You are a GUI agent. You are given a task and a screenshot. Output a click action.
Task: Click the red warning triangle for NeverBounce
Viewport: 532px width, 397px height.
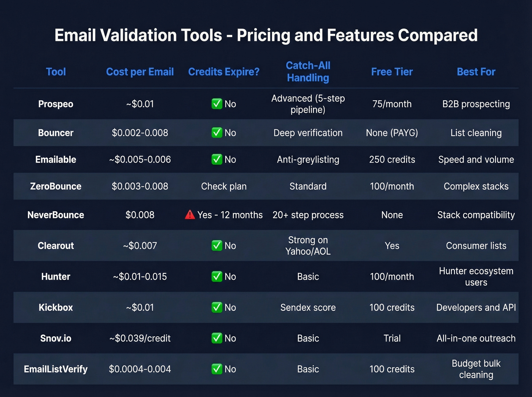tap(190, 215)
